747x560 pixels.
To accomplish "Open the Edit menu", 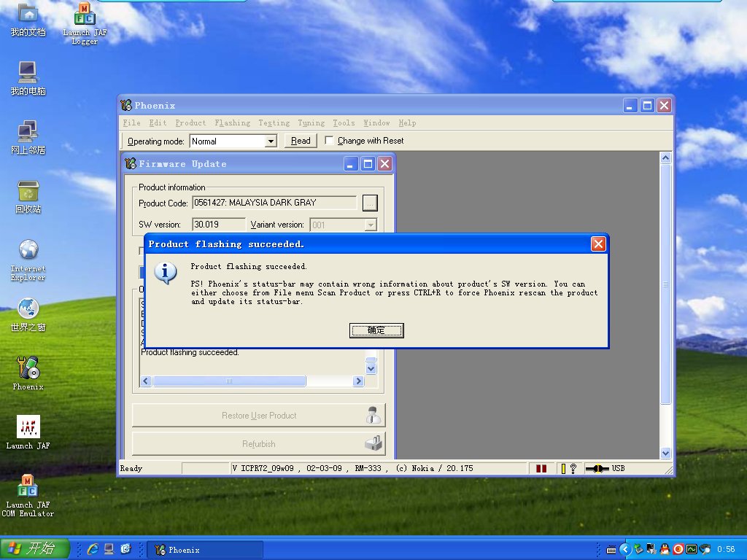I will pyautogui.click(x=158, y=122).
